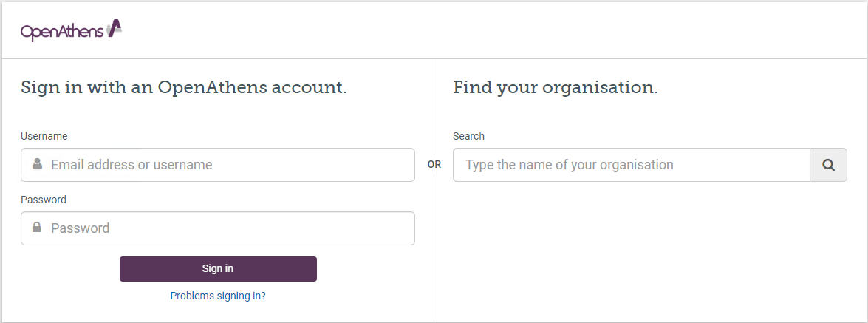The width and height of the screenshot is (868, 323).
Task: Open the Problems signing in? link
Action: (218, 296)
